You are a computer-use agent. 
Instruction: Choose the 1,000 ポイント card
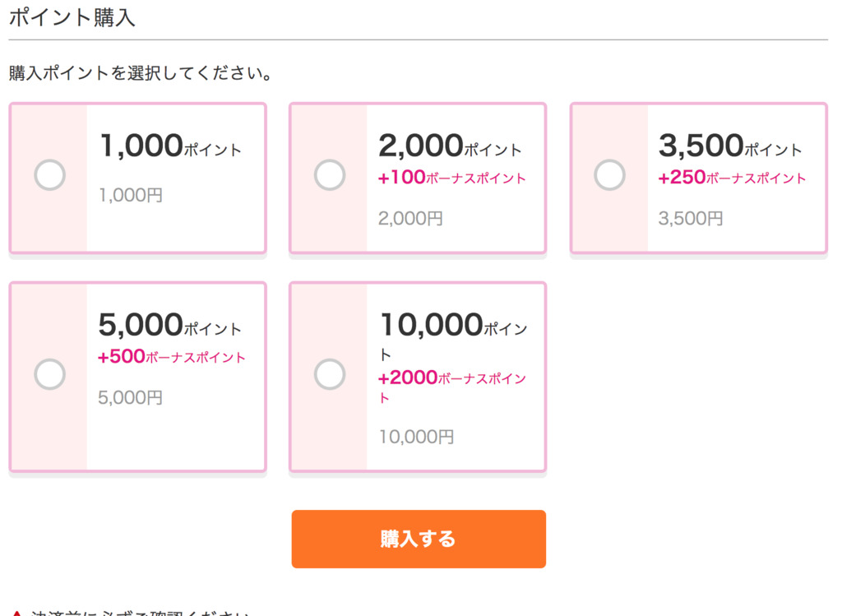coord(137,175)
